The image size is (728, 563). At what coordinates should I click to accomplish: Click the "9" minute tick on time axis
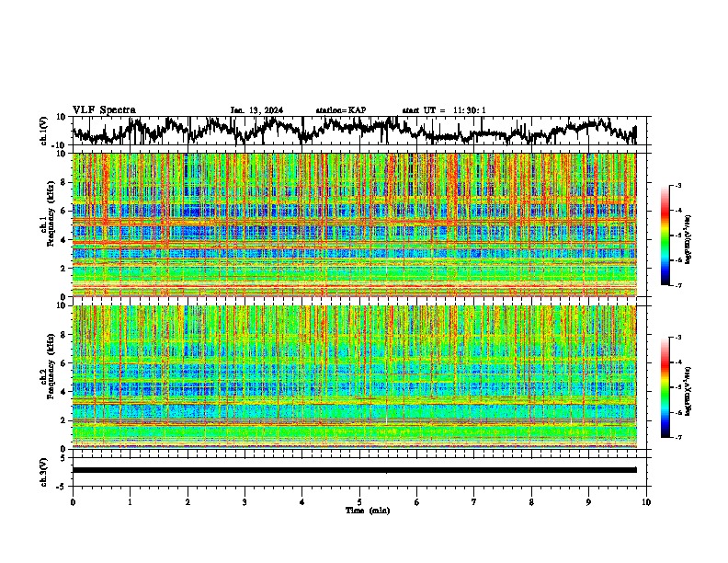point(588,502)
